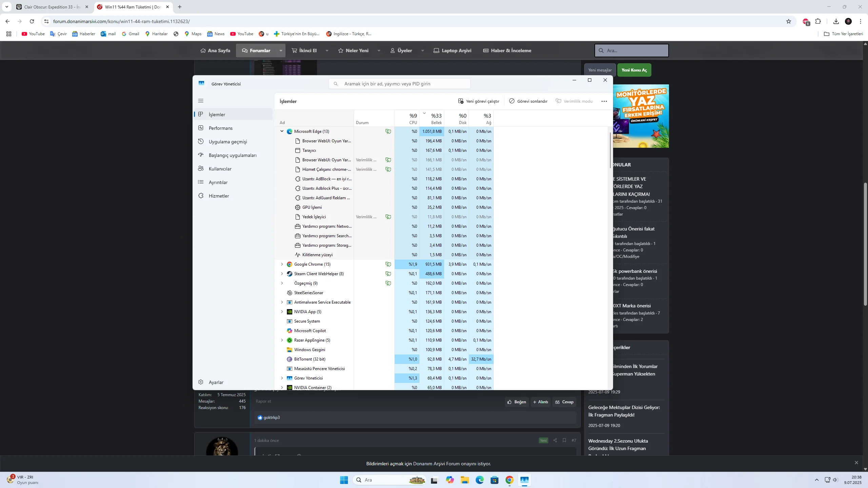This screenshot has height=488, width=868.
Task: Open the Forumlar dropdown arrow
Action: tap(281, 50)
